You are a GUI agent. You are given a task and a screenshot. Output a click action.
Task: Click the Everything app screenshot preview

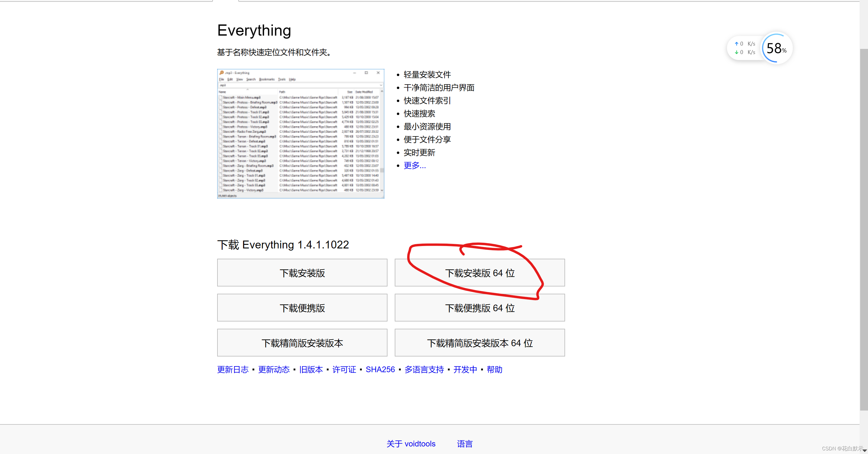click(300, 133)
